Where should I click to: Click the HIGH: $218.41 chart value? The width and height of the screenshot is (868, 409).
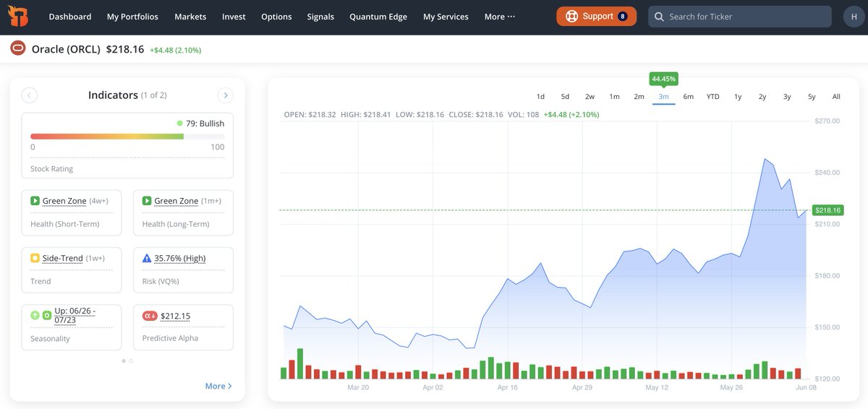(366, 114)
